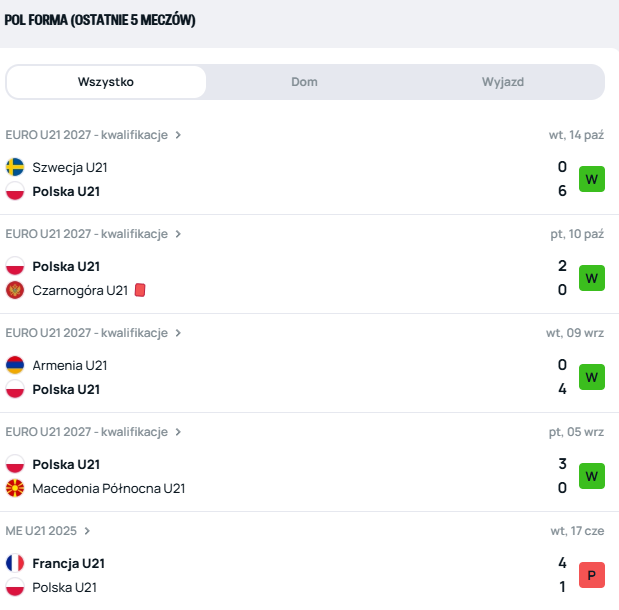Viewport: 619px width, 610px height.
Task: Click the North Macedonia flag icon
Action: [x=15, y=488]
